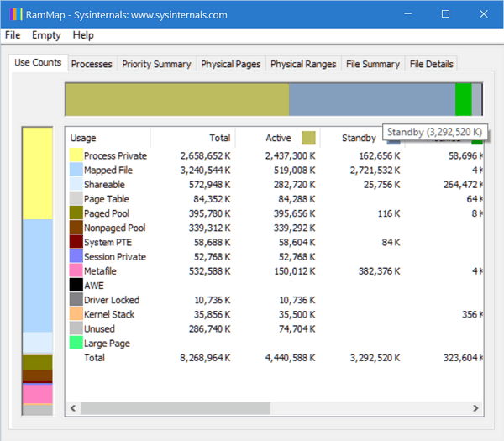Viewport: 504px width, 441px height.
Task: Switch to the Physical Pages tab
Action: point(231,64)
